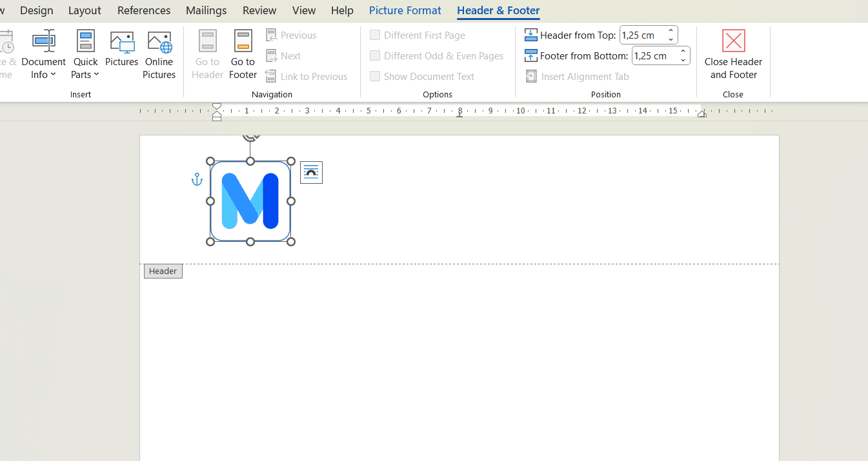This screenshot has width=868, height=461.
Task: Click the Next section button
Action: point(284,56)
